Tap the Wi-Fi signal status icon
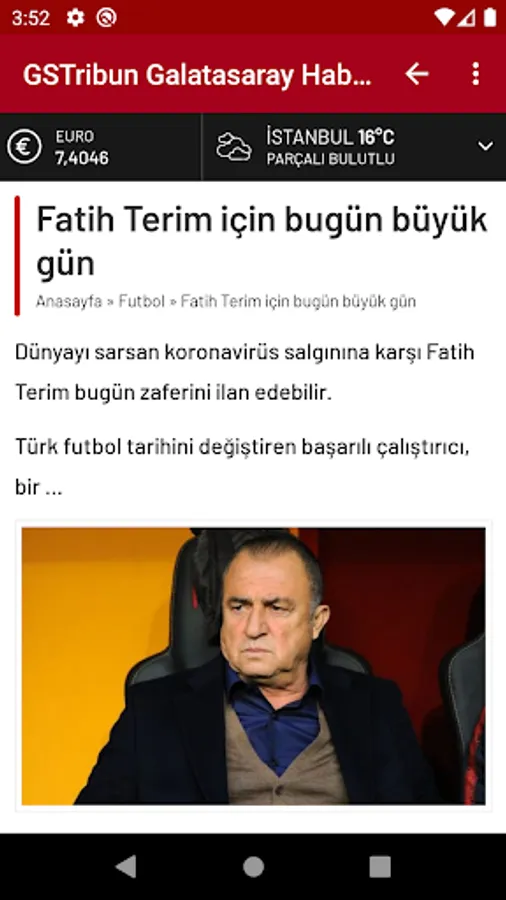 [x=445, y=18]
